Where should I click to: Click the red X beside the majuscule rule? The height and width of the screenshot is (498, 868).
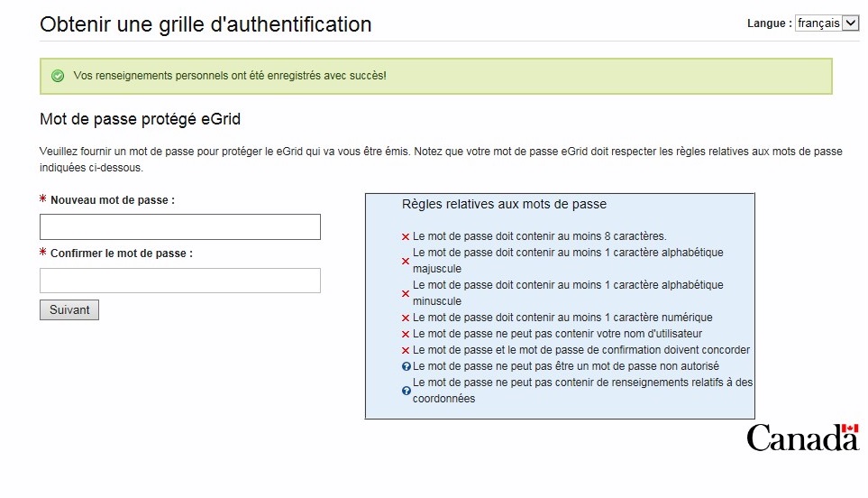(406, 262)
